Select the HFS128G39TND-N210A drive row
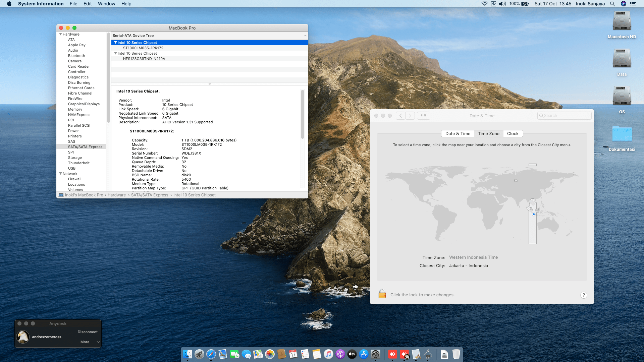This screenshot has width=644, height=362. (144, 59)
